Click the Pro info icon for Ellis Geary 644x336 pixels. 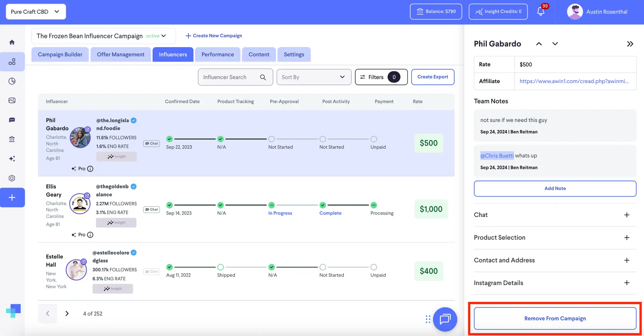coord(90,235)
